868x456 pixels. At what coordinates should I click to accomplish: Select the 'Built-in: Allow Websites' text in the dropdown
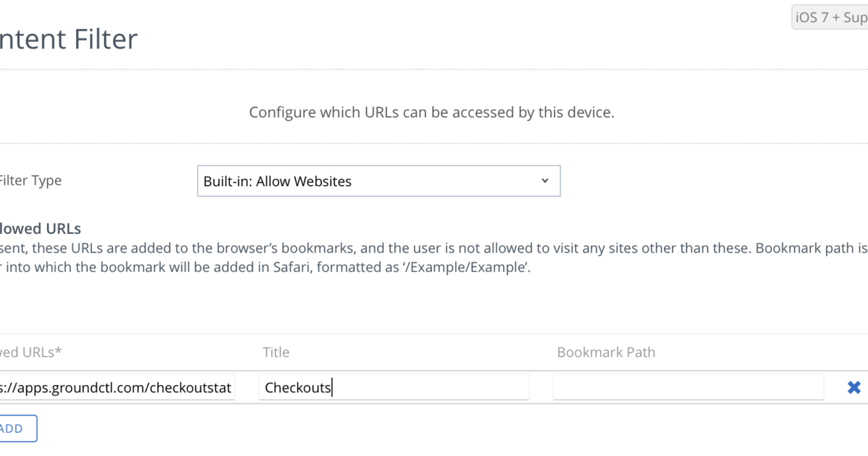[x=277, y=182]
